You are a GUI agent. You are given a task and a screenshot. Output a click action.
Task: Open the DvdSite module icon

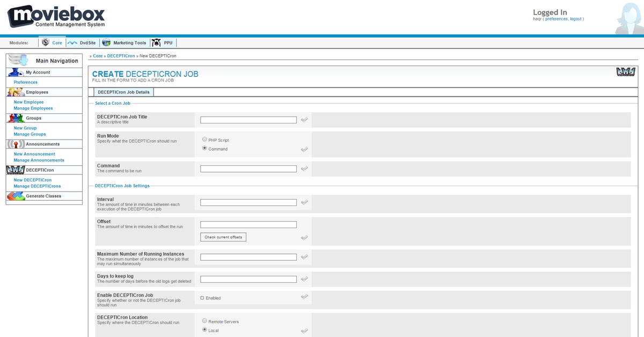tap(72, 43)
